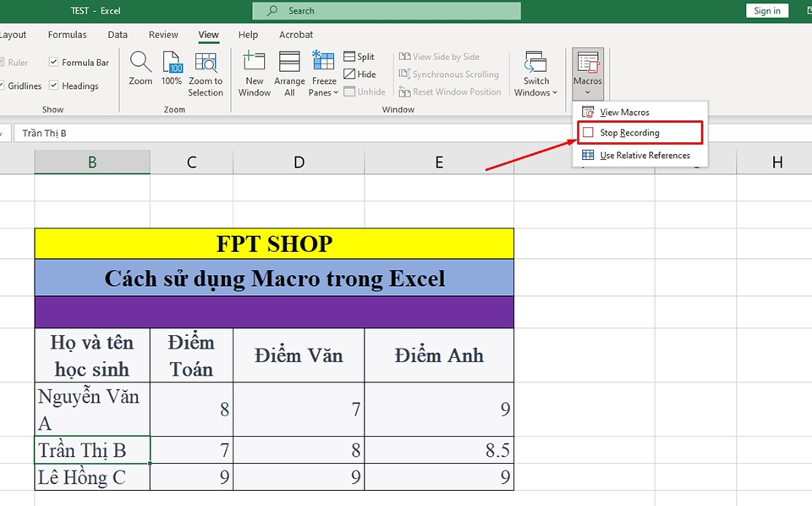Click Synchronous Scrolling

click(449, 74)
